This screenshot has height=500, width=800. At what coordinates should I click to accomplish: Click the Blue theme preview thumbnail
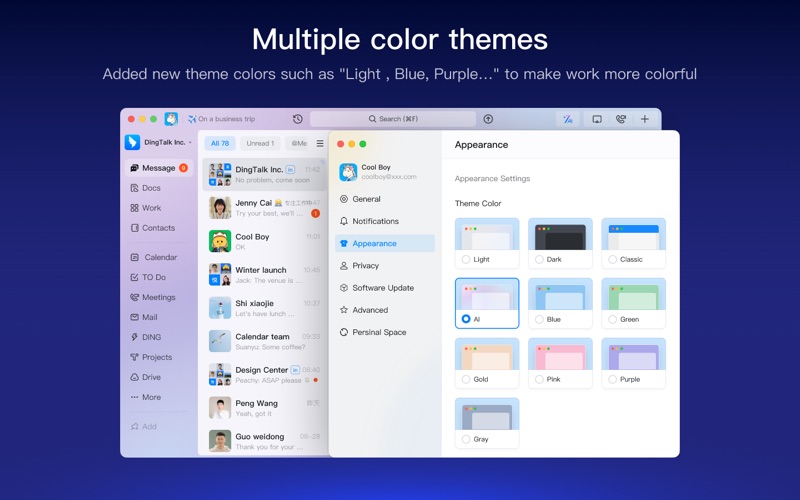coord(560,294)
